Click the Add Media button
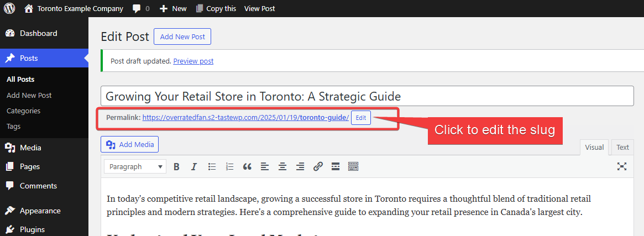The image size is (644, 236). (130, 144)
